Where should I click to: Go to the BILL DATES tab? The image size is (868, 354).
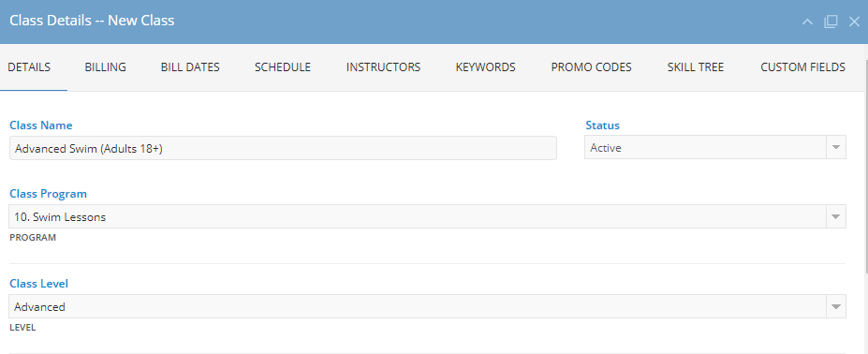click(190, 67)
